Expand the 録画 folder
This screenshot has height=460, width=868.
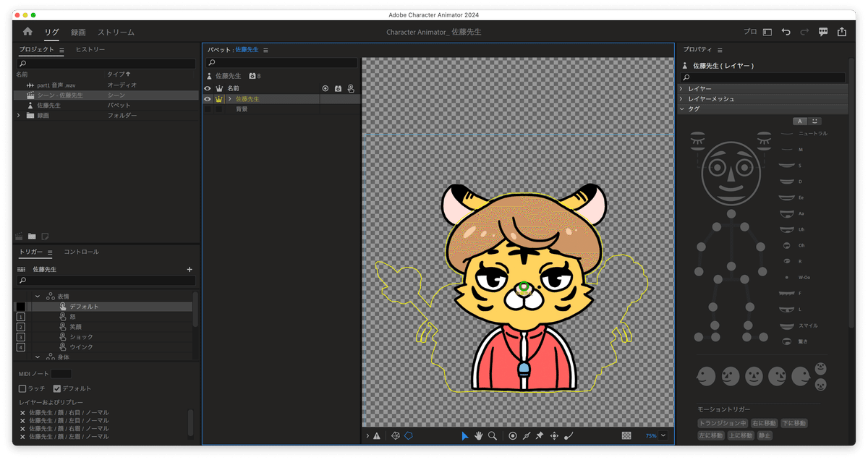click(x=19, y=115)
